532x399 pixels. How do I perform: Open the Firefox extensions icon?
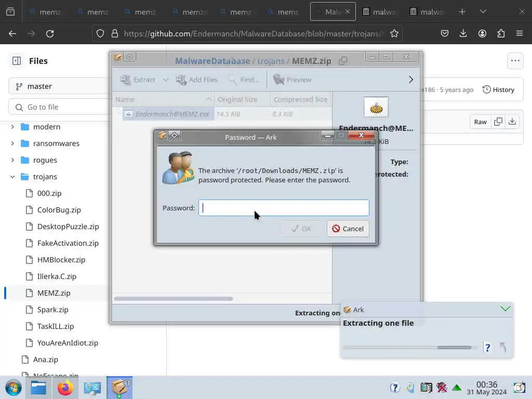click(x=501, y=34)
